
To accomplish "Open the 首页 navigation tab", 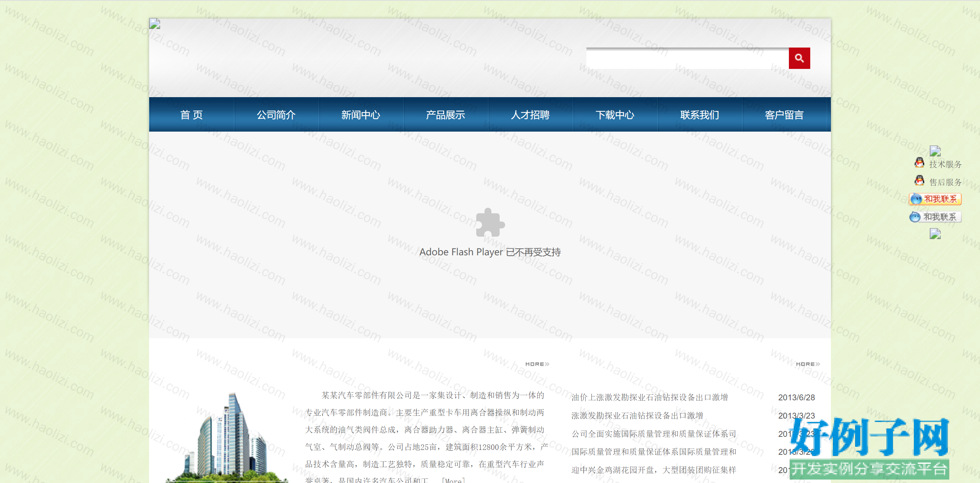I will (191, 115).
